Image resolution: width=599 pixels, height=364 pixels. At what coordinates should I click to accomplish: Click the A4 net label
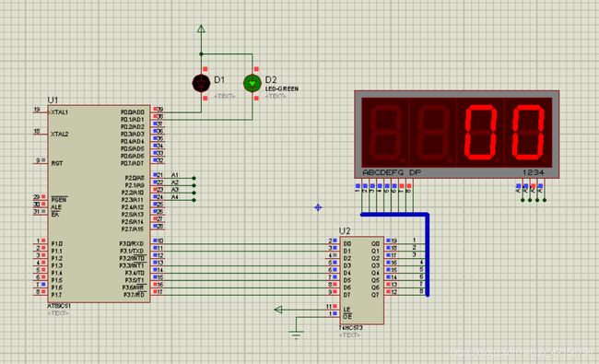175,197
